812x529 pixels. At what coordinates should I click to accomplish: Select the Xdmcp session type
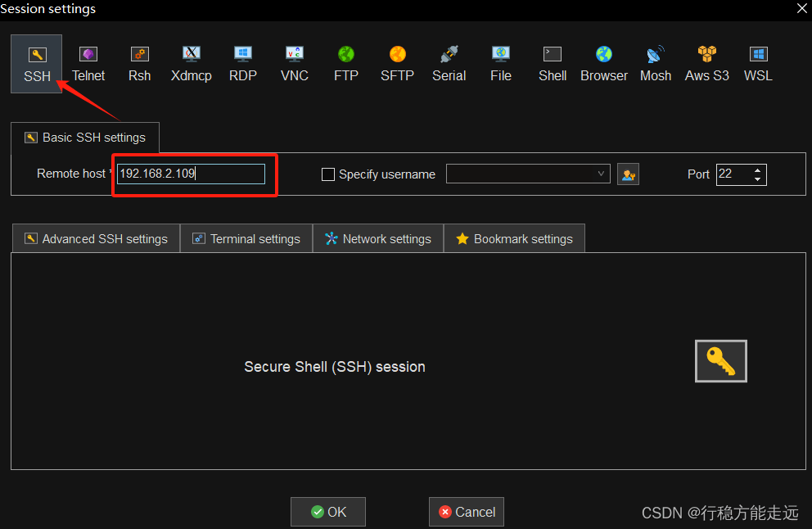coord(191,64)
